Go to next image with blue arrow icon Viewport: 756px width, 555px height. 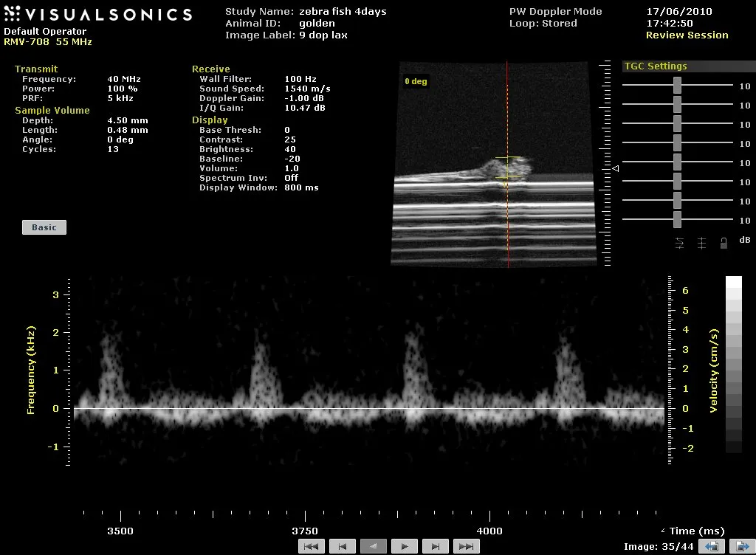[x=739, y=546]
